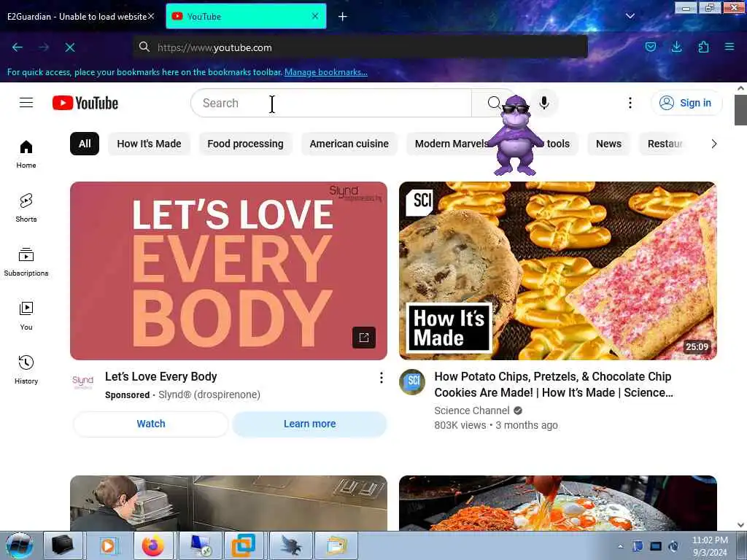Open History from the sidebar
The width and height of the screenshot is (747, 560).
click(26, 370)
